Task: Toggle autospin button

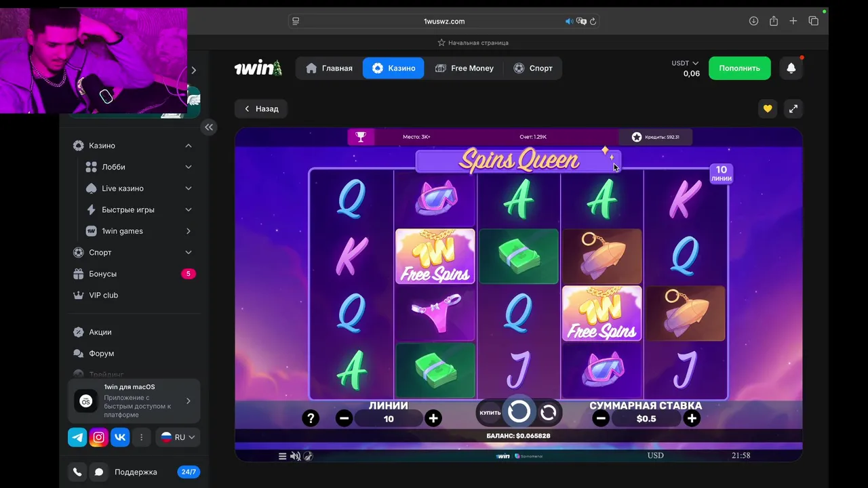Action: point(549,412)
